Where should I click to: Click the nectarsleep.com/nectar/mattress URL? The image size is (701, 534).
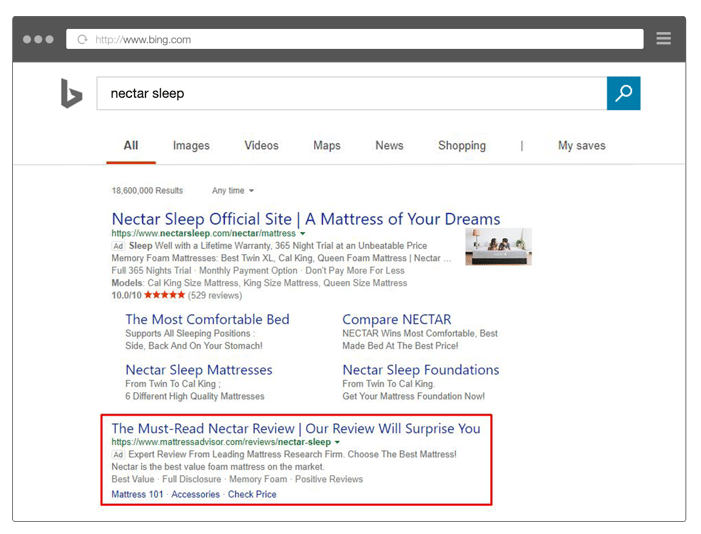(x=203, y=233)
